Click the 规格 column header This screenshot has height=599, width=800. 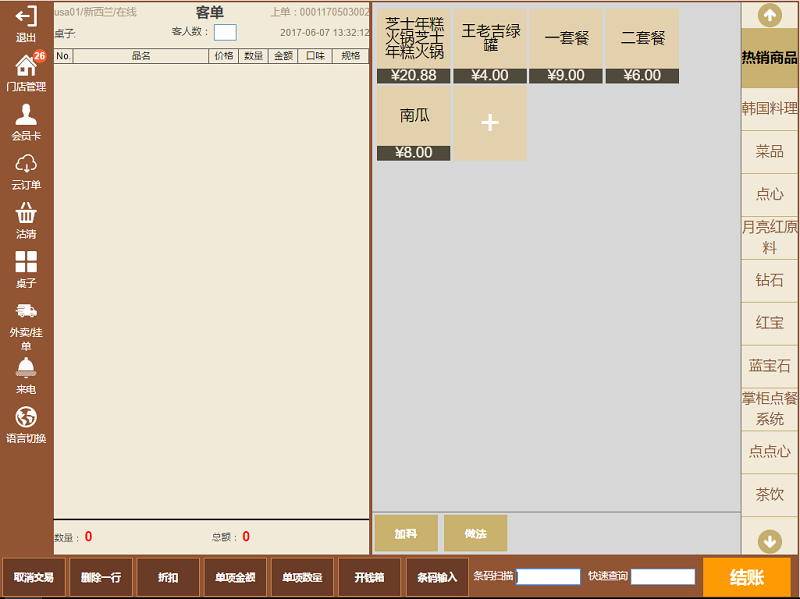click(351, 56)
